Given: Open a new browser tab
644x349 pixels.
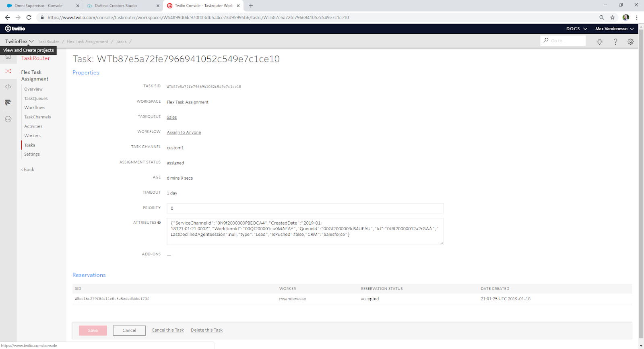Looking at the screenshot, I should pos(251,6).
